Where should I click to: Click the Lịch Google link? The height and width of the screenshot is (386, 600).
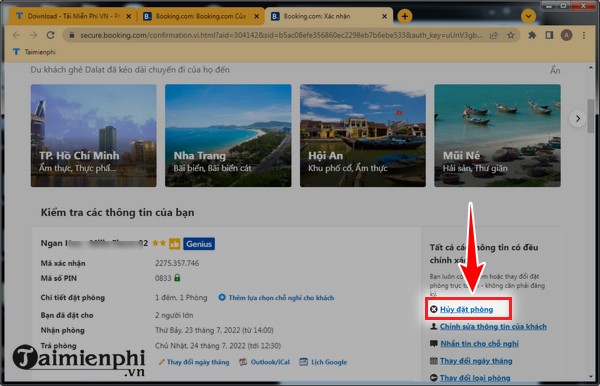[x=329, y=362]
